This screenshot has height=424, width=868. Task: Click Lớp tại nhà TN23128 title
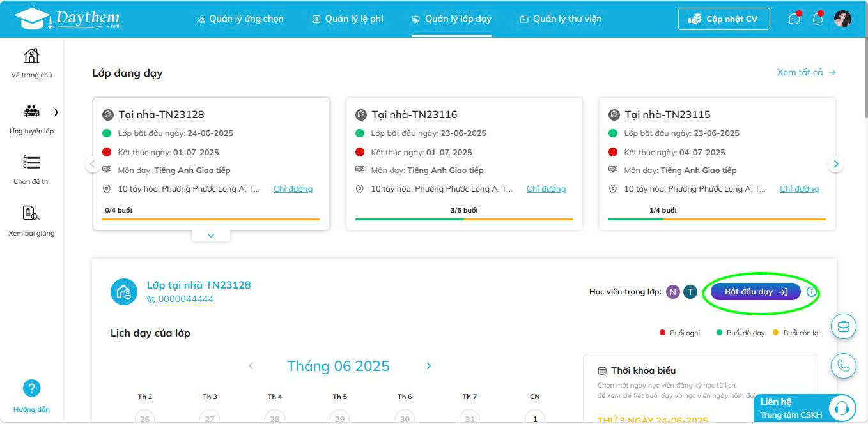(x=199, y=285)
